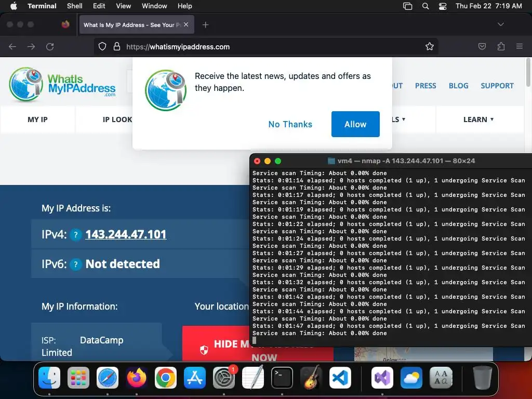532x399 pixels.
Task: Go forward in Firefox
Action: coord(31,46)
